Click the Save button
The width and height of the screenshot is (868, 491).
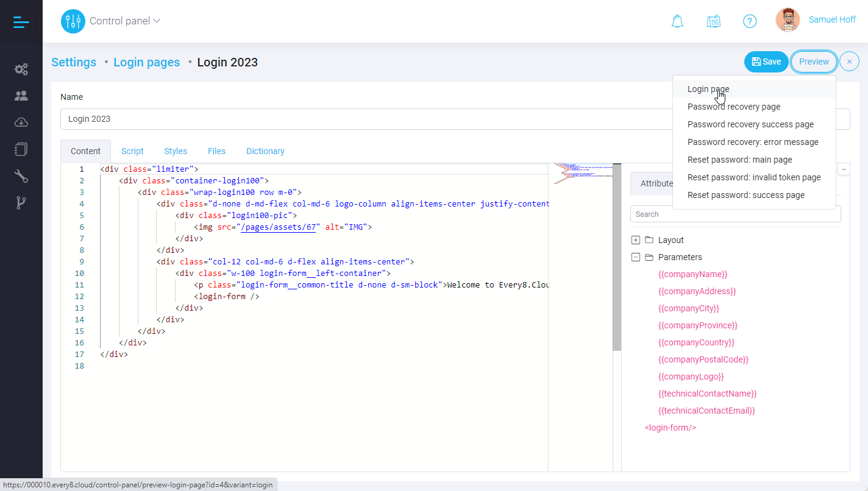(766, 62)
